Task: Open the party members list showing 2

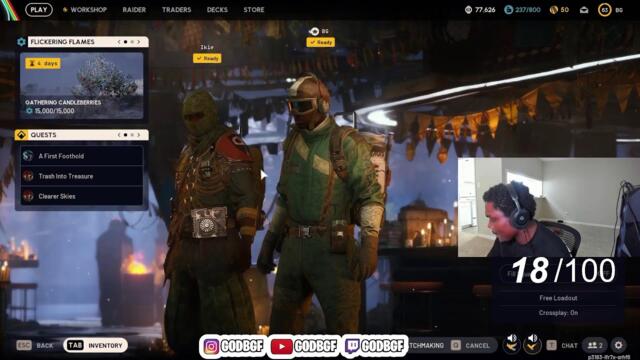Action: [x=595, y=345]
